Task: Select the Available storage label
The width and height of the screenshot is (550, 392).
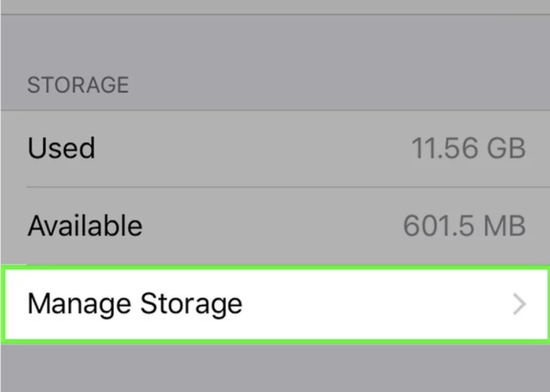Action: pyautogui.click(x=85, y=226)
